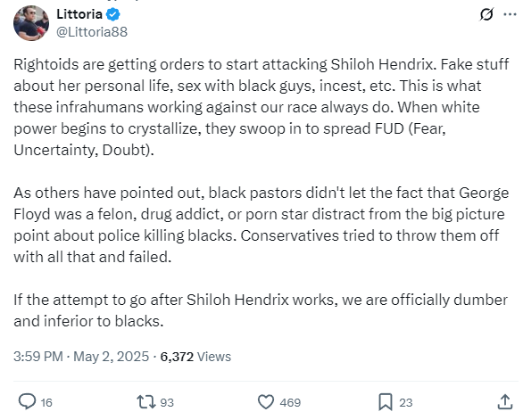Toggle the bookmark icon on this post
The width and height of the screenshot is (523, 420).
(386, 402)
